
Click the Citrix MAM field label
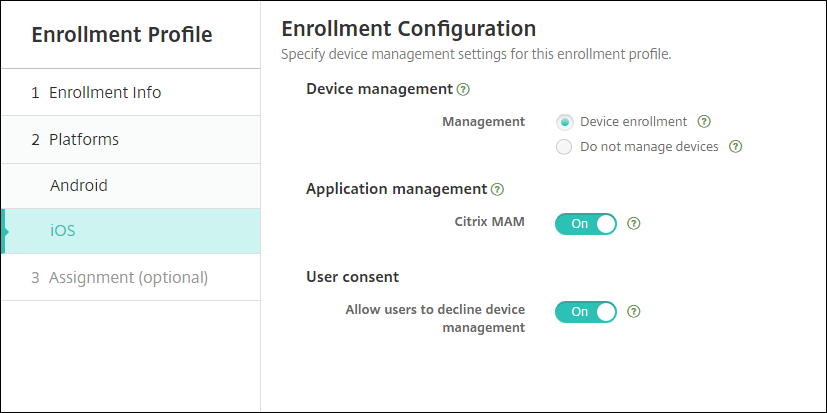point(491,223)
